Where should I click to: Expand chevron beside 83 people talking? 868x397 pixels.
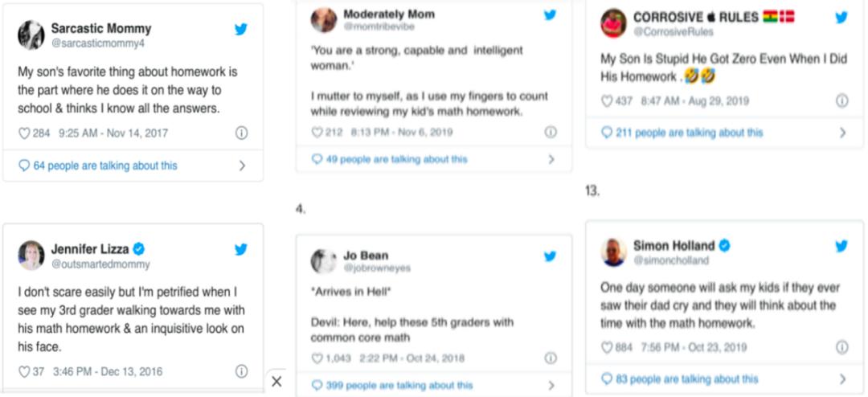[x=841, y=379]
